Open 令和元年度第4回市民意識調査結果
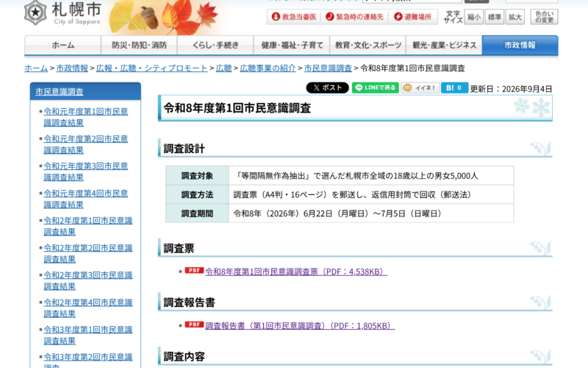The width and height of the screenshot is (588, 368). 85,199
